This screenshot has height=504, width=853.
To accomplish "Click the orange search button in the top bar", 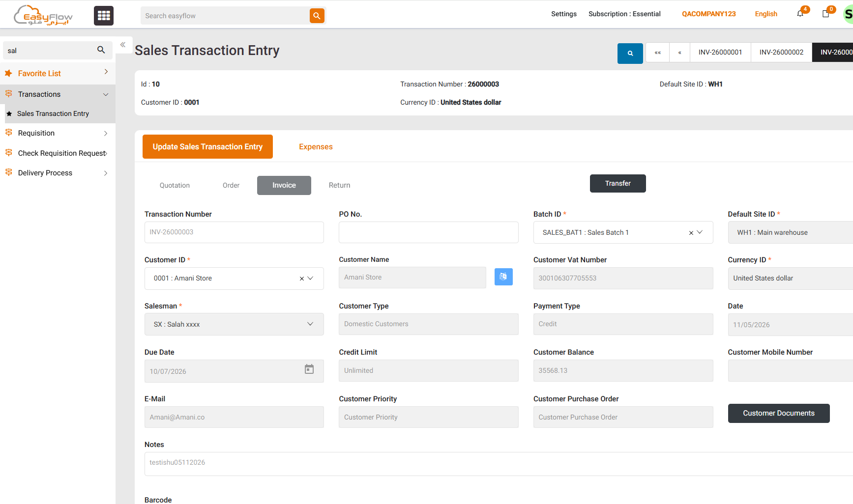I will [317, 16].
